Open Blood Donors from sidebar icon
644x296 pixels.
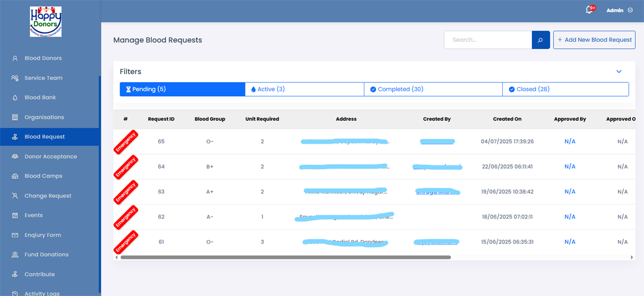coord(15,58)
